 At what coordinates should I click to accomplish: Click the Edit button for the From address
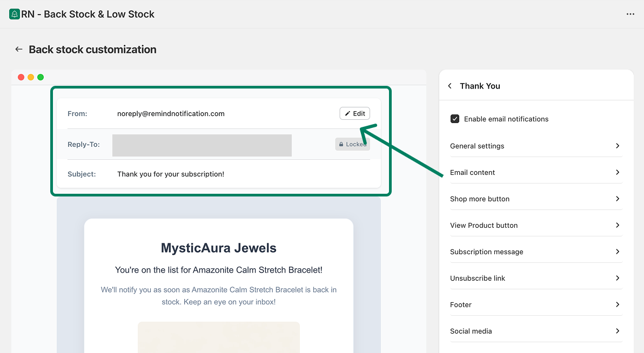(355, 113)
